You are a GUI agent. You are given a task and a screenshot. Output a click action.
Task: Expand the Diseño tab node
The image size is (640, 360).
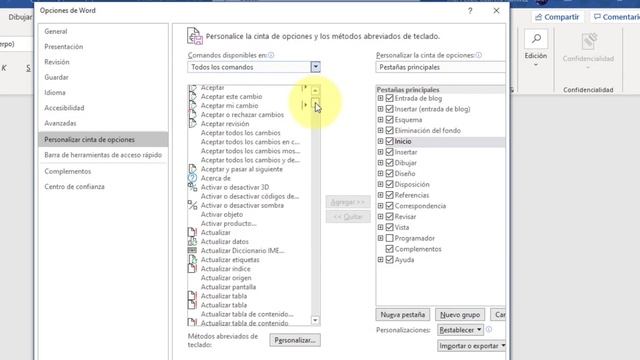380,173
